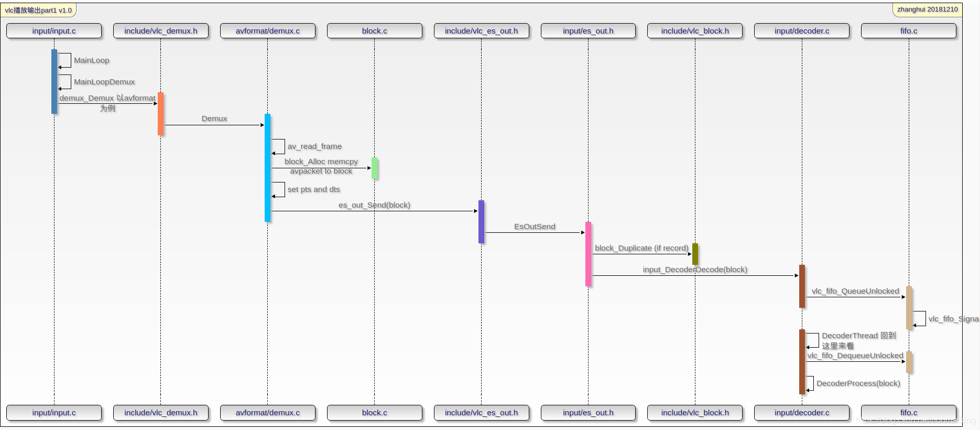Click top include/vlc_es_out.h participant box
Screen dimensions: 980x430
point(482,31)
